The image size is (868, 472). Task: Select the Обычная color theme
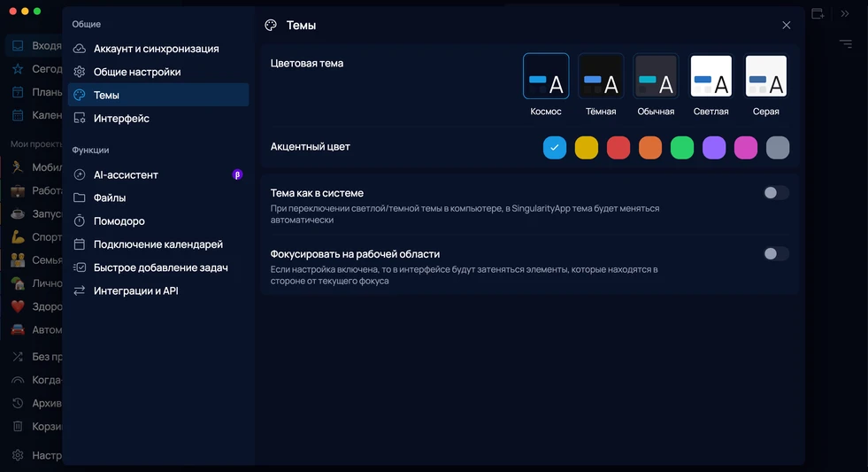click(656, 76)
